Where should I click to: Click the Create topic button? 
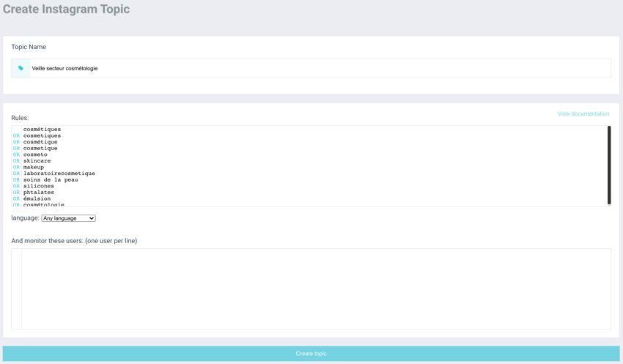311,353
